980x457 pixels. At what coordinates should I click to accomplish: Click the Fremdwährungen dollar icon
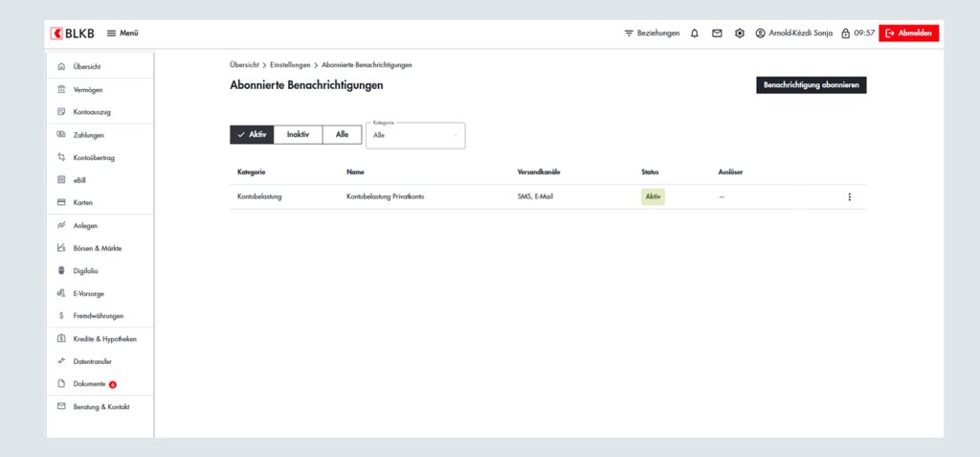(61, 316)
